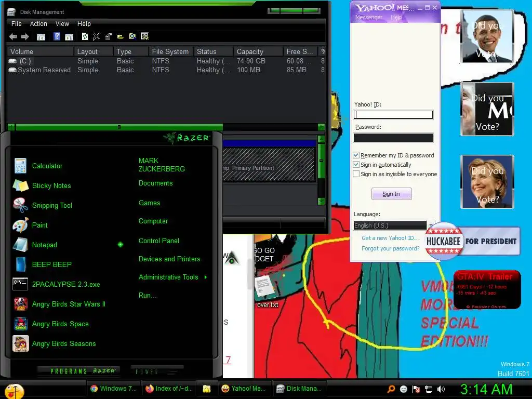Viewport: 532px width, 399px height.
Task: Expand Notepad jump list green marker
Action: point(121,244)
